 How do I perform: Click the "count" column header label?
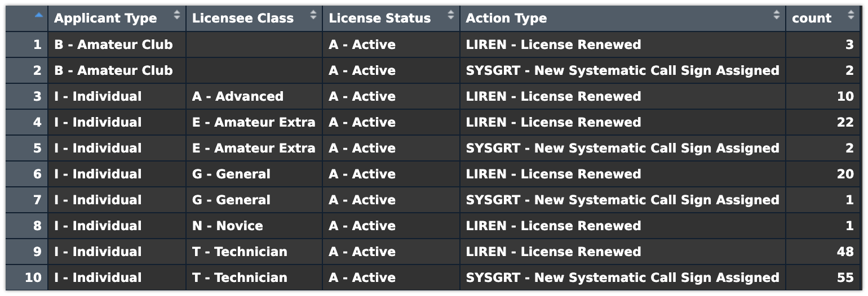pos(811,18)
